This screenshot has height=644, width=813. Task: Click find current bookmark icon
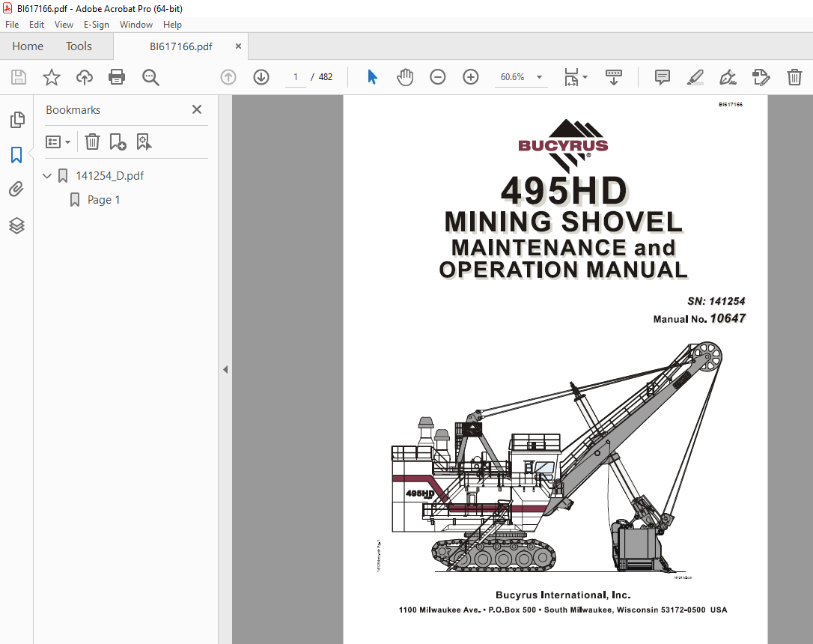tap(144, 142)
